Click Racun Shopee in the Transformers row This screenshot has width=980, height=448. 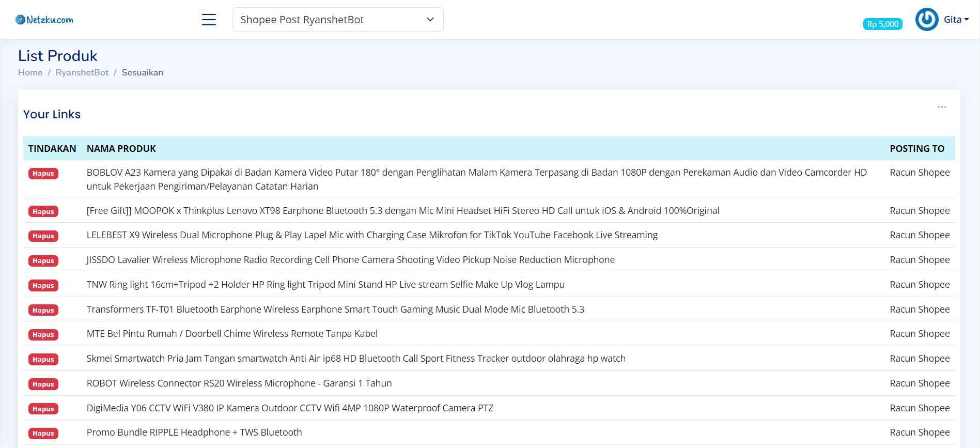[920, 309]
